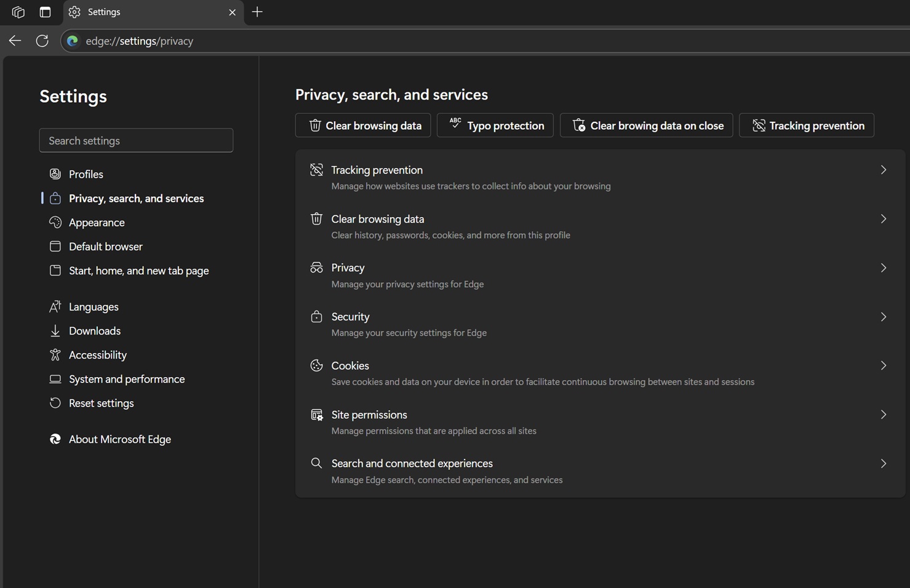The width and height of the screenshot is (910, 588).
Task: Click the Security padlock icon
Action: point(316,316)
